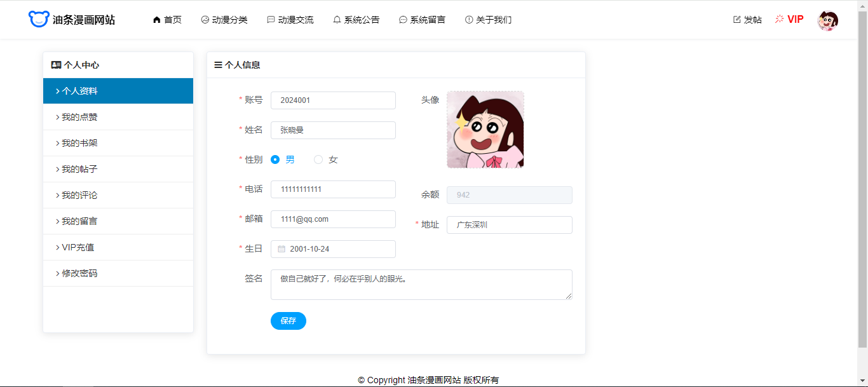868x387 pixels.
Task: Click the 邮箱 input field
Action: click(333, 219)
